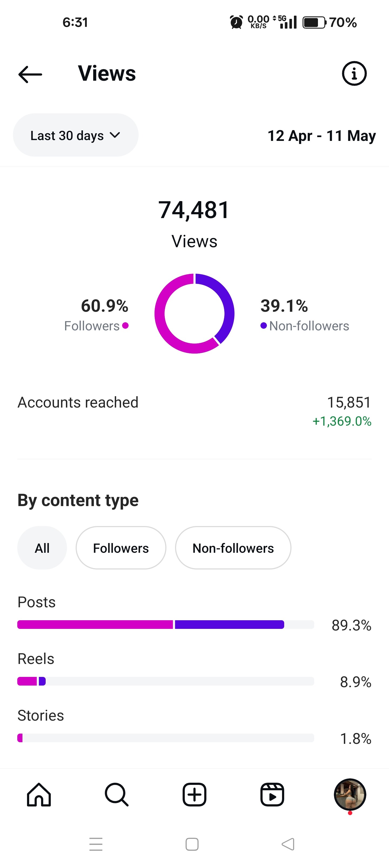Image resolution: width=389 pixels, height=868 pixels.
Task: Filter content type by Followers
Action: (121, 548)
